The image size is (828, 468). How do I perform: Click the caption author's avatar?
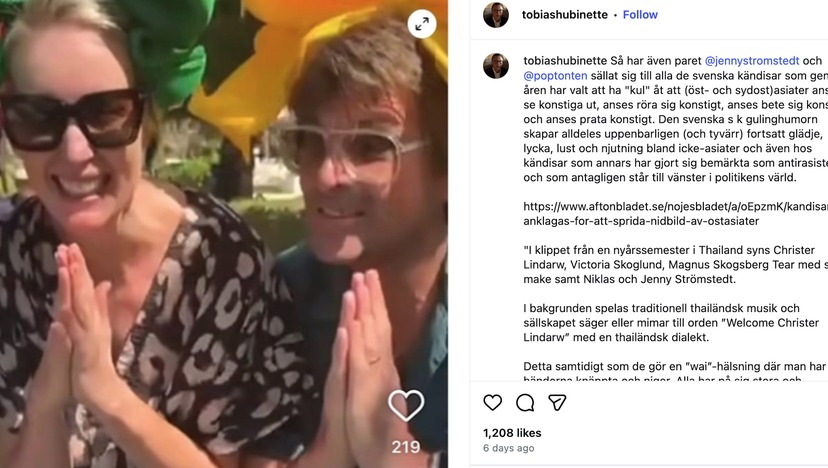tap(496, 66)
